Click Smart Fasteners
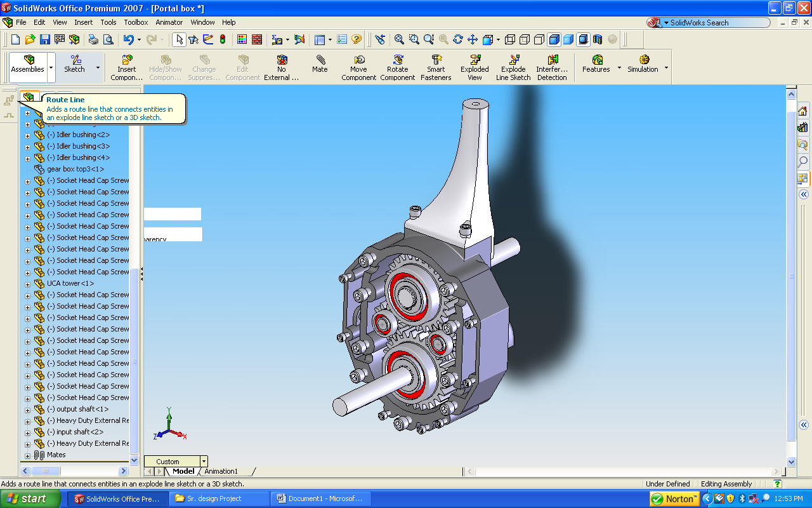 coord(436,67)
